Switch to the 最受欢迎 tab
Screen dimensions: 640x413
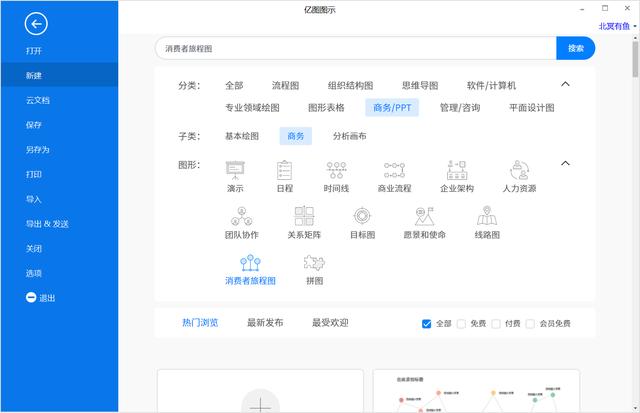(x=330, y=323)
